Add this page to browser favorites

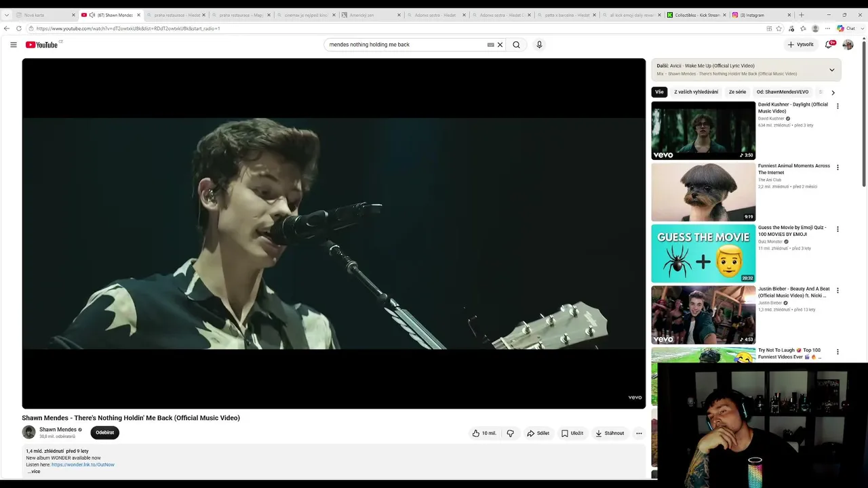pos(778,28)
